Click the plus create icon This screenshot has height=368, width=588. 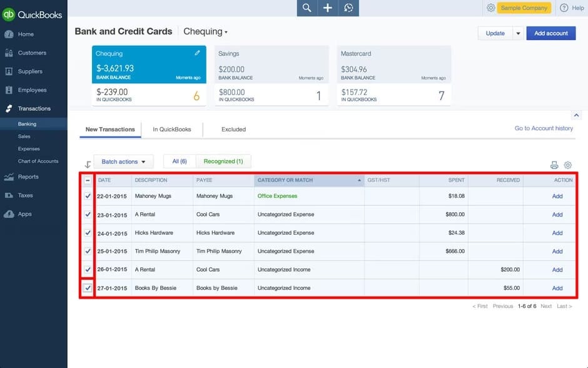coord(328,8)
